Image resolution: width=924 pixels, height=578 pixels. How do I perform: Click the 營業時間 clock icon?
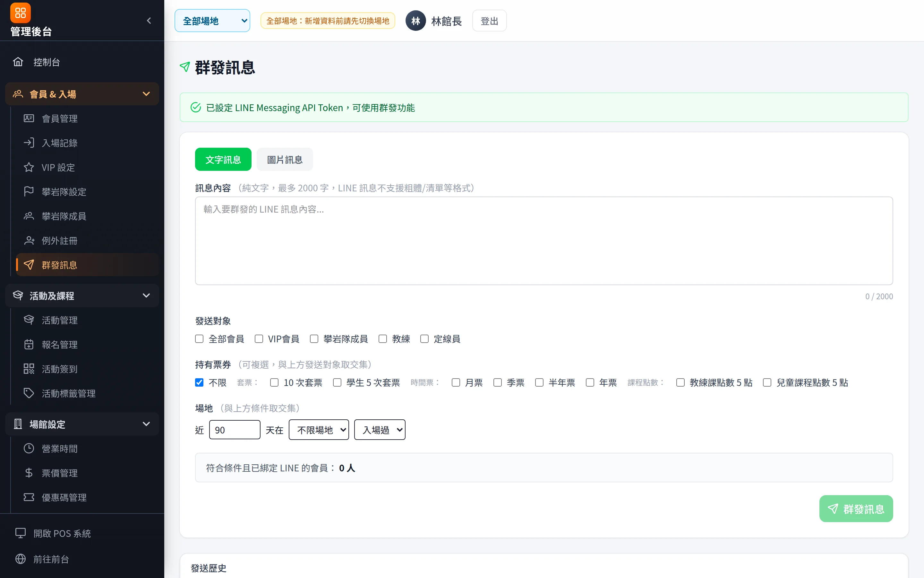(x=29, y=448)
